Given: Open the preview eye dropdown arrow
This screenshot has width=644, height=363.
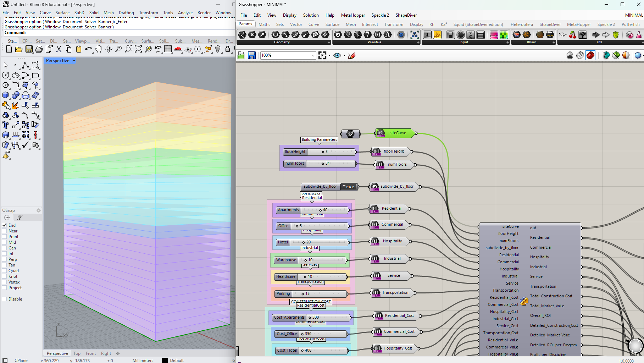Looking at the screenshot, I should [344, 55].
